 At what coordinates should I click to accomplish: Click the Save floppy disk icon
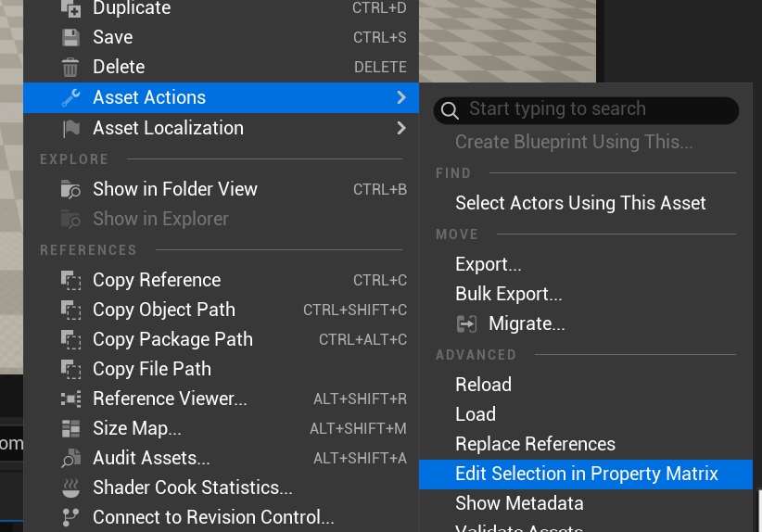tap(70, 38)
